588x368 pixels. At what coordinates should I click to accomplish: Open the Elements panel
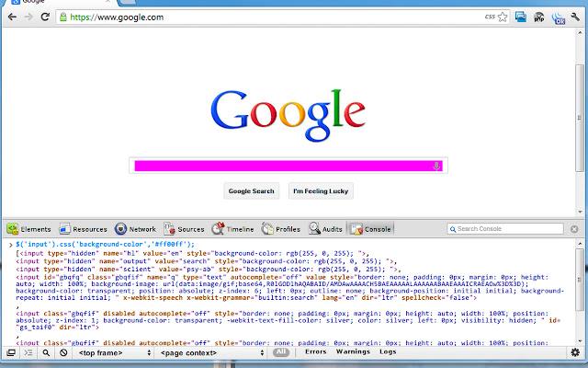pyautogui.click(x=28, y=229)
